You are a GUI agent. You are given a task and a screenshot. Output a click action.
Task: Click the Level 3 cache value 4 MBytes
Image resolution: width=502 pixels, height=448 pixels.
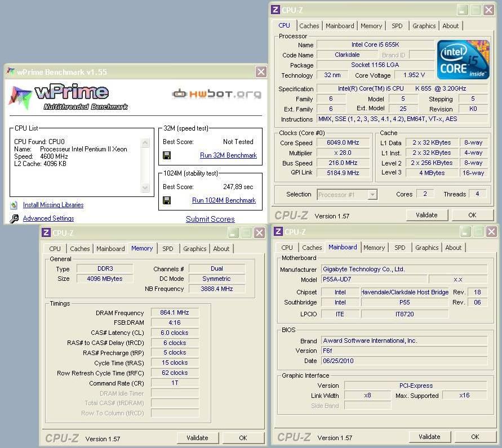tap(432, 173)
